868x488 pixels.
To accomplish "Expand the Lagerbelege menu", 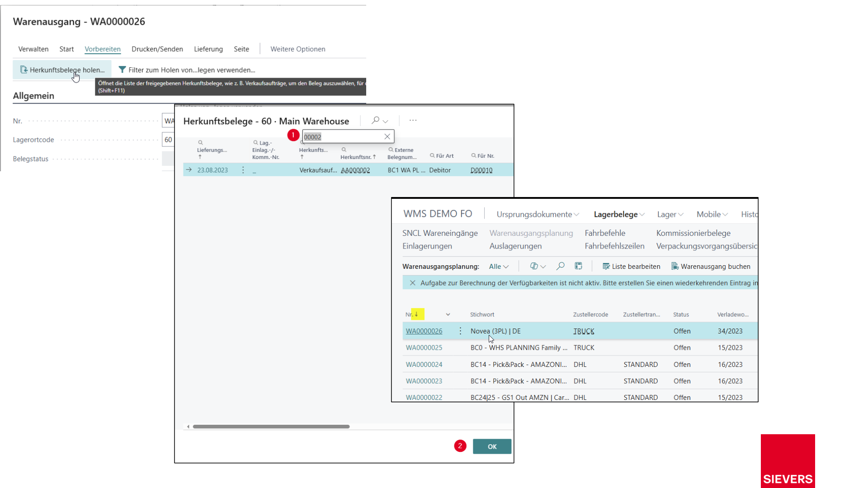I will pyautogui.click(x=619, y=215).
